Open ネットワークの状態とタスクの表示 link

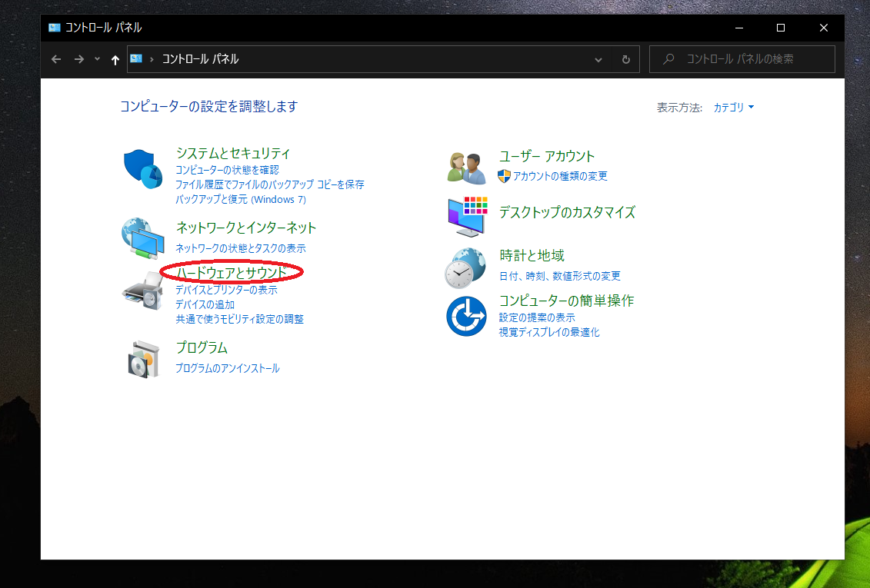(x=241, y=248)
